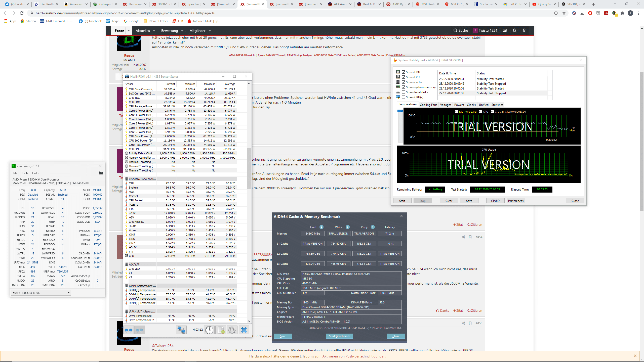This screenshot has width=644, height=362.
Task: Click HWiNFO expand sensor view arrows icon
Action: [x=129, y=330]
